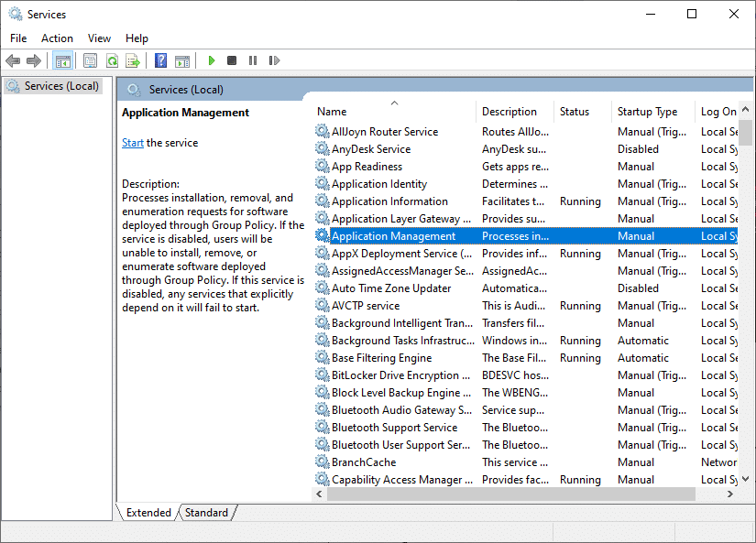Sort list by the Name column header
This screenshot has height=543, width=756.
pos(332,112)
